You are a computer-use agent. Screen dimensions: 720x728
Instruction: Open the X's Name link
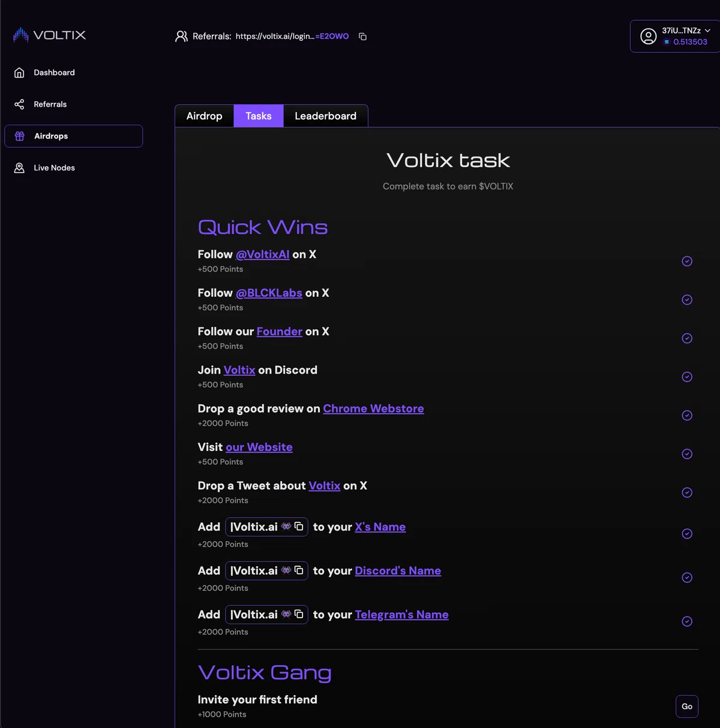[x=380, y=527]
